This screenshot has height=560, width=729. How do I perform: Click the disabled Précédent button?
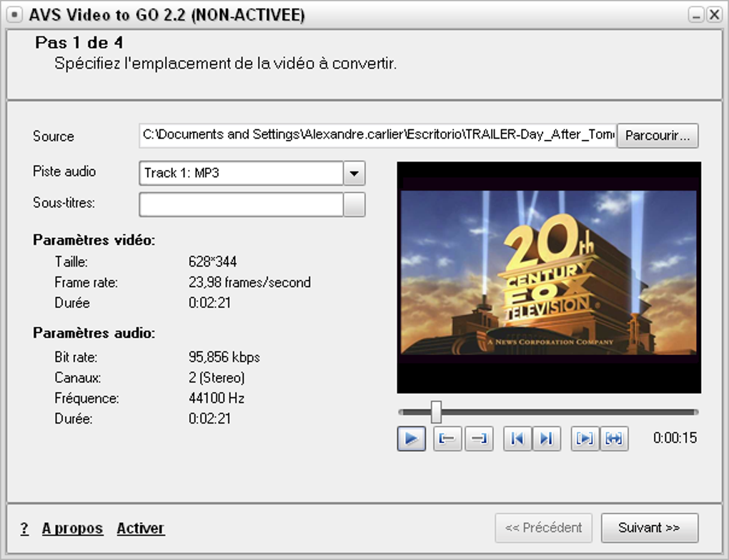(x=543, y=528)
